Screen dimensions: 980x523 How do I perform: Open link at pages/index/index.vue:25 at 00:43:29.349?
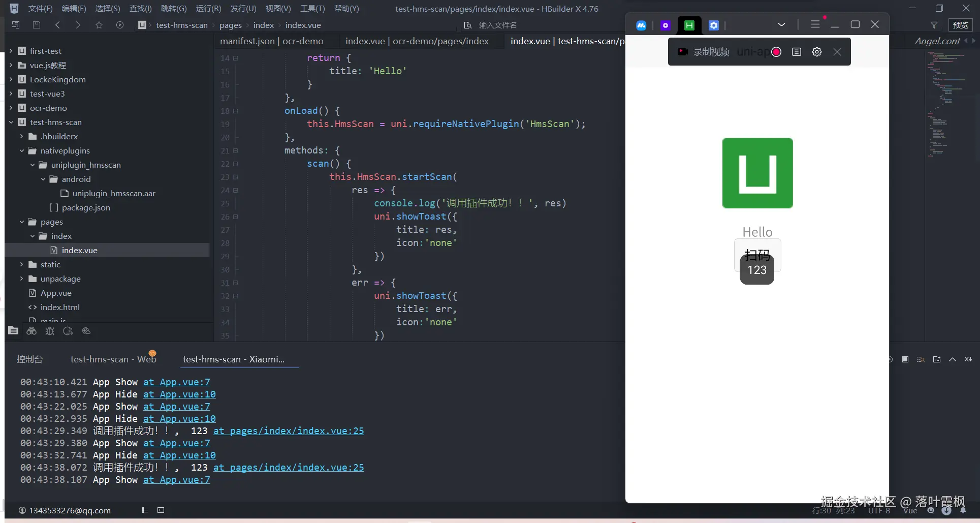pos(289,431)
